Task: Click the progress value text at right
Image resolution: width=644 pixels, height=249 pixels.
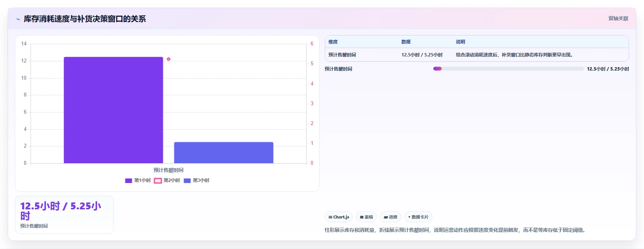Action: tap(608, 69)
